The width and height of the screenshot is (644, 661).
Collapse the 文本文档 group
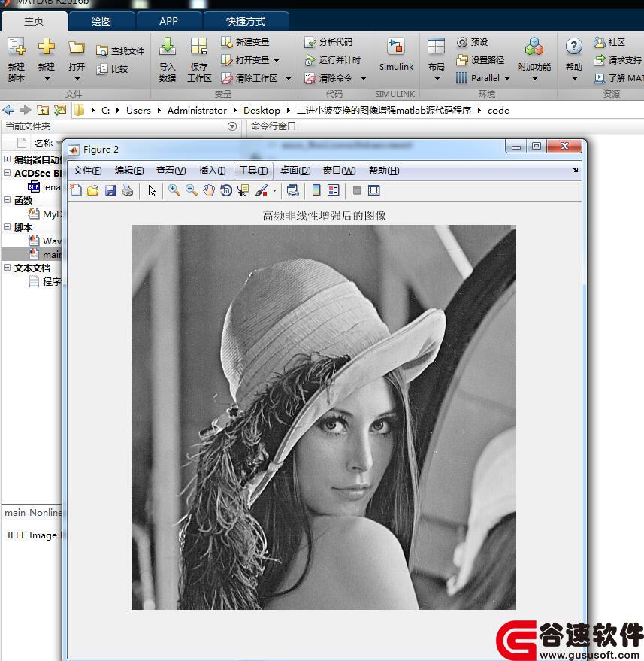point(8,267)
